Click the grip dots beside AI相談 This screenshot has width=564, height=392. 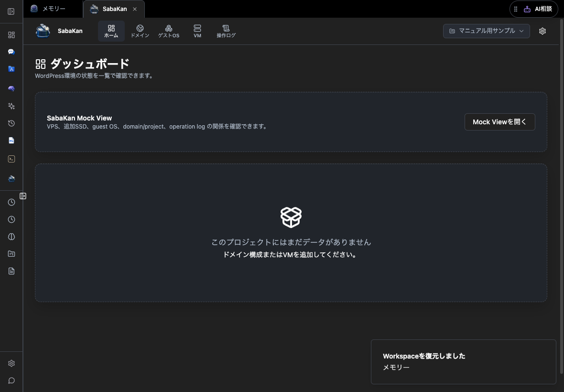pos(515,9)
